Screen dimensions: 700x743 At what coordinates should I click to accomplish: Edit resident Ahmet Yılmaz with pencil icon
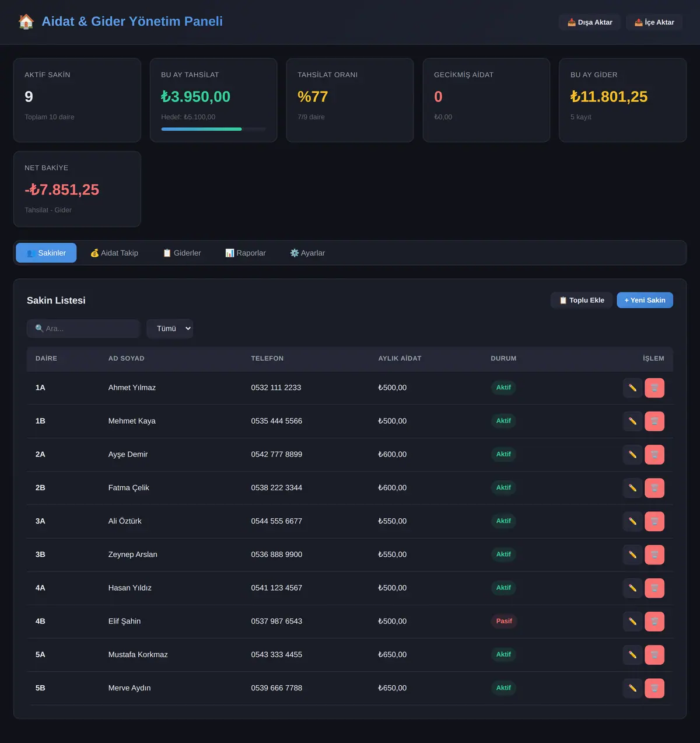[632, 388]
